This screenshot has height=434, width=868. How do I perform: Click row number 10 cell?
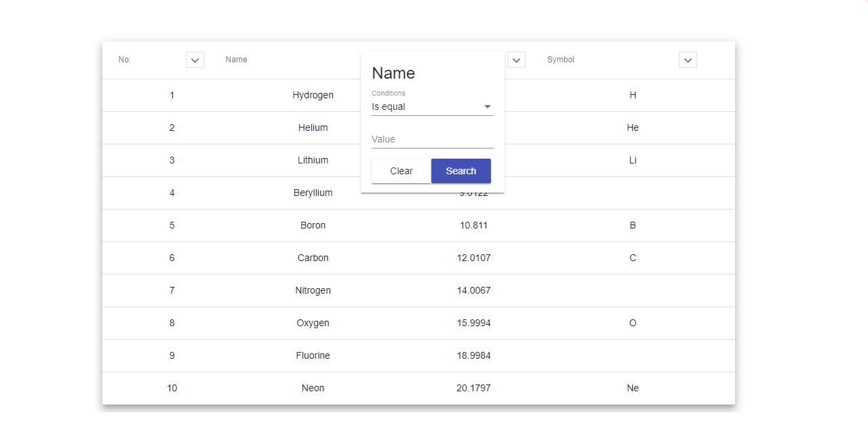(172, 388)
